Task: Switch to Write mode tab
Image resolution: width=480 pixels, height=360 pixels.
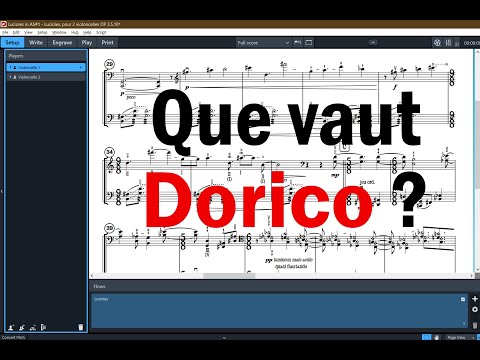Action: point(36,43)
